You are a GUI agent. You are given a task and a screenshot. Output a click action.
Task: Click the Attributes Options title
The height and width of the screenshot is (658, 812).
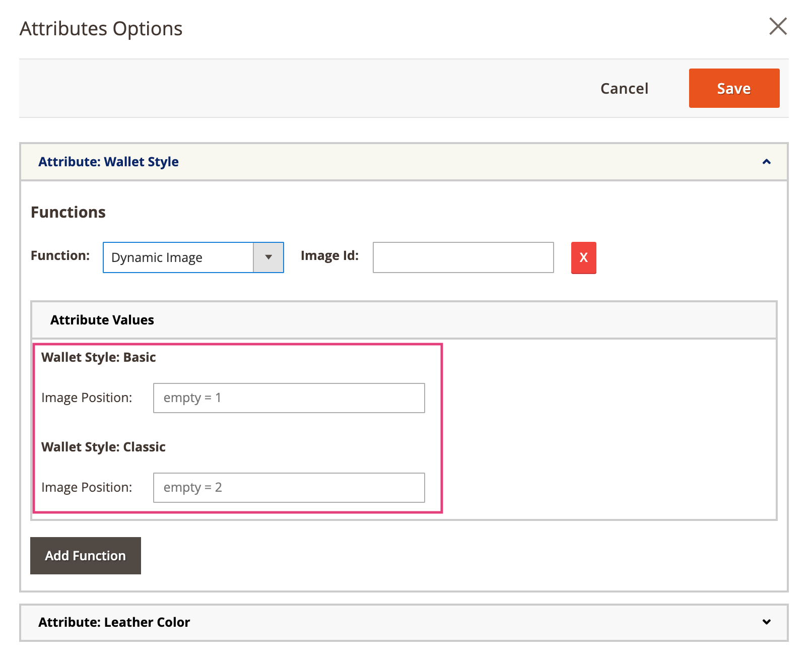click(x=100, y=28)
